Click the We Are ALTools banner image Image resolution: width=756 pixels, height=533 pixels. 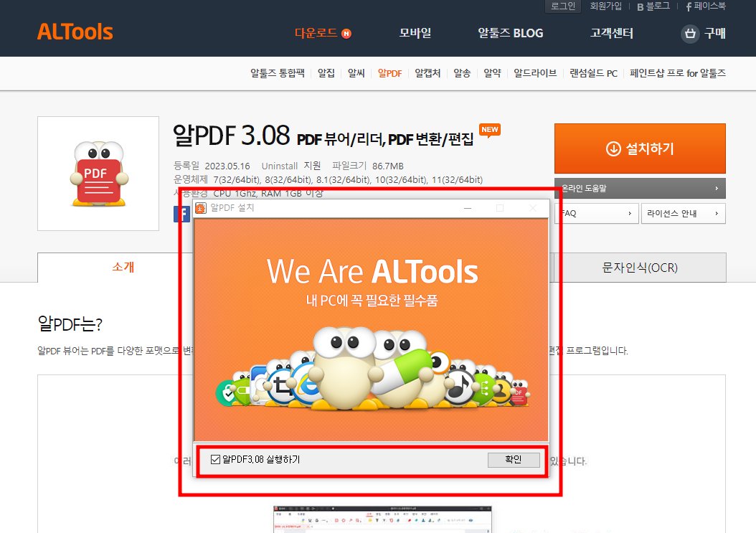[372, 329]
